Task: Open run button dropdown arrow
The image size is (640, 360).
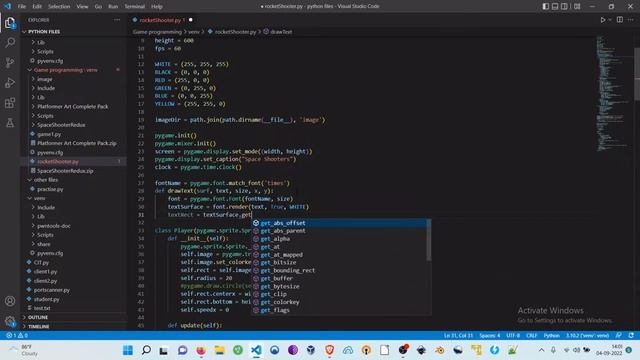Action: point(610,20)
